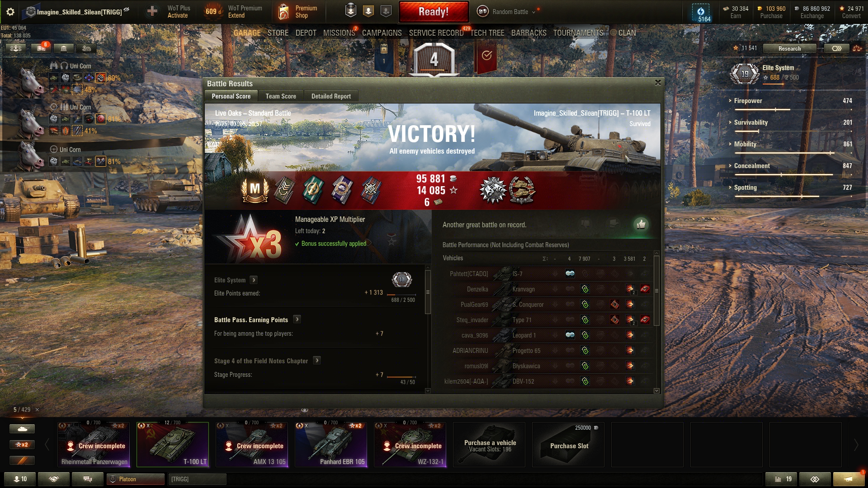This screenshot has width=868, height=488.
Task: Toggle eye icon below Battle Results window
Action: point(305,410)
